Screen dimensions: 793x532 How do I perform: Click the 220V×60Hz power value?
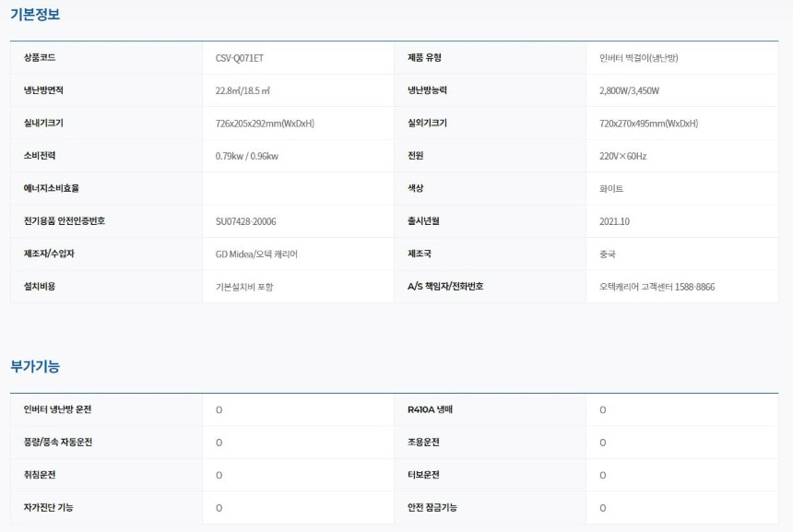[622, 156]
